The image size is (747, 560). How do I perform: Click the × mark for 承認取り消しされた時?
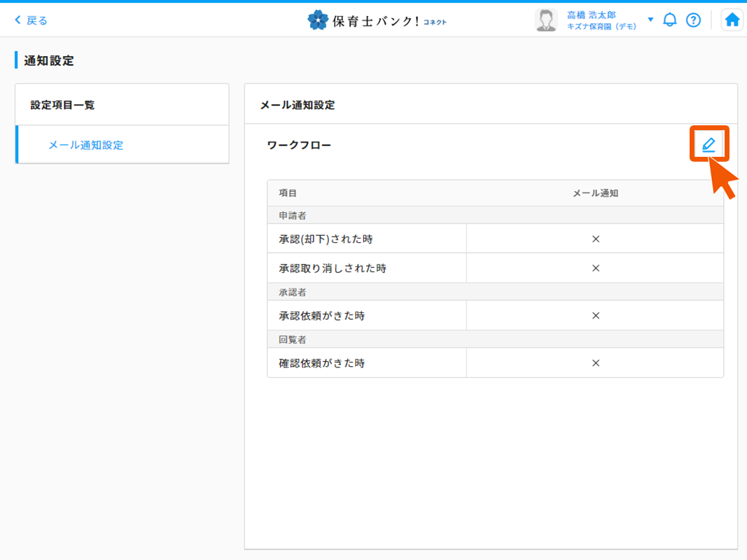[596, 268]
